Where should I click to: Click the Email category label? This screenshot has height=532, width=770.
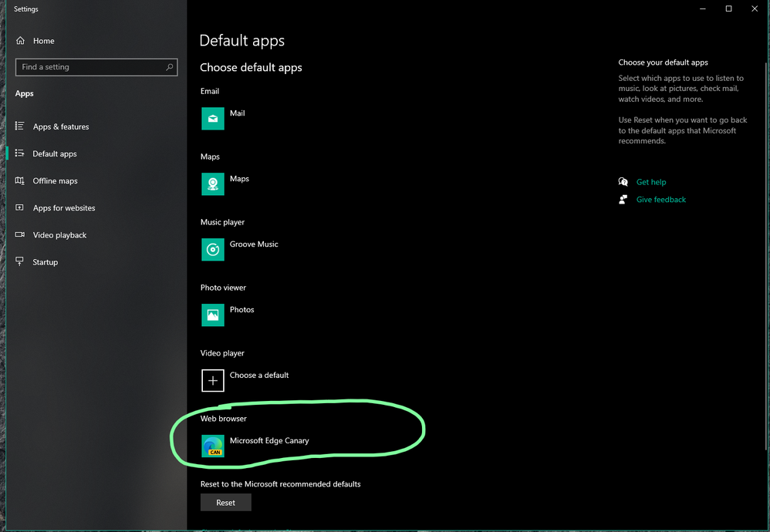pyautogui.click(x=210, y=91)
